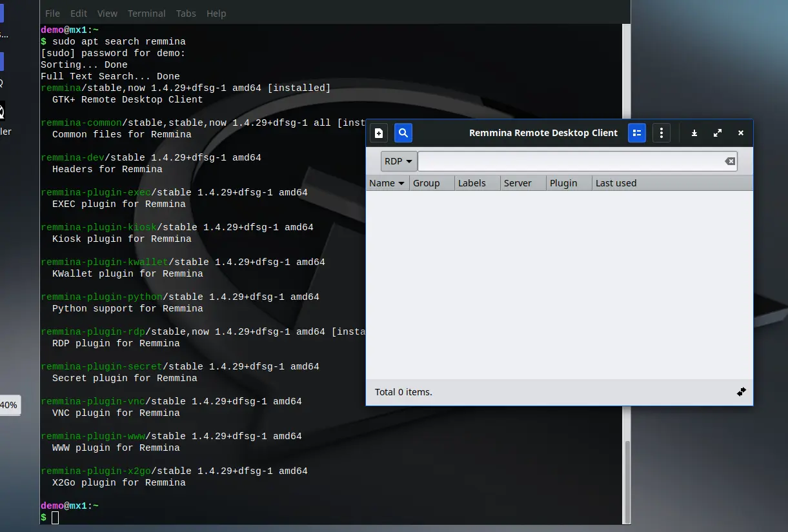
Task: Minimize the Remmina window with down-arrow icon
Action: point(694,133)
